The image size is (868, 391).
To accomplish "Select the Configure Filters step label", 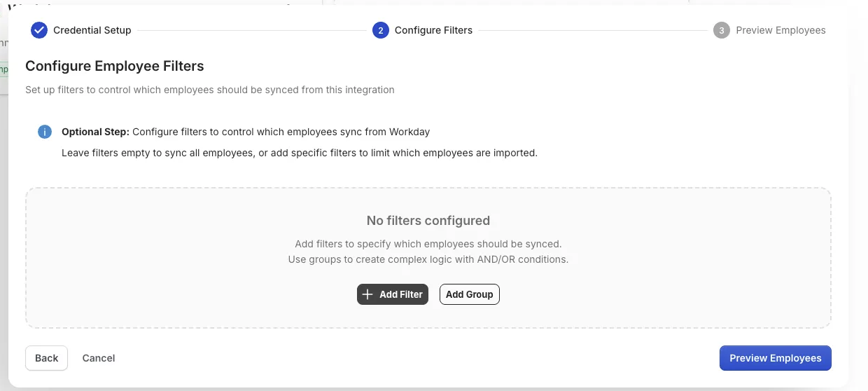I will 433,30.
